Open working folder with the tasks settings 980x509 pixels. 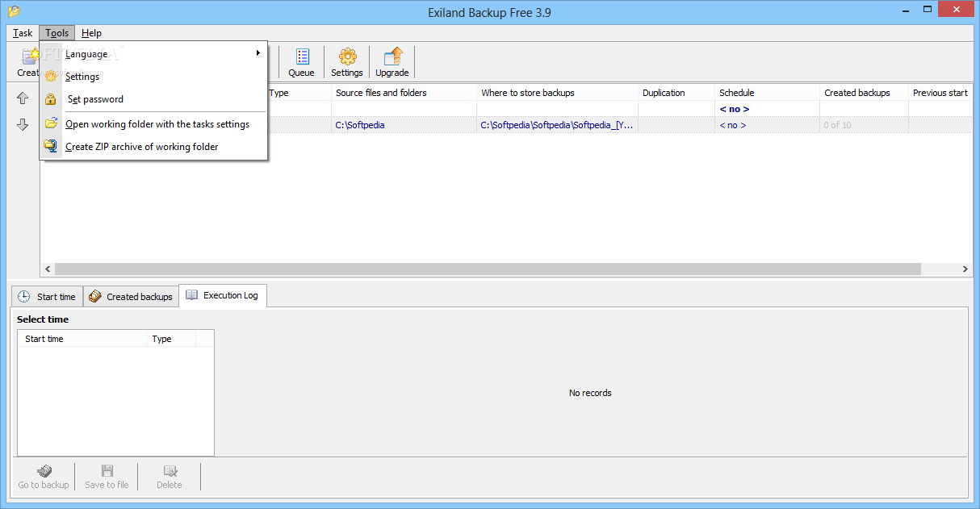(153, 124)
